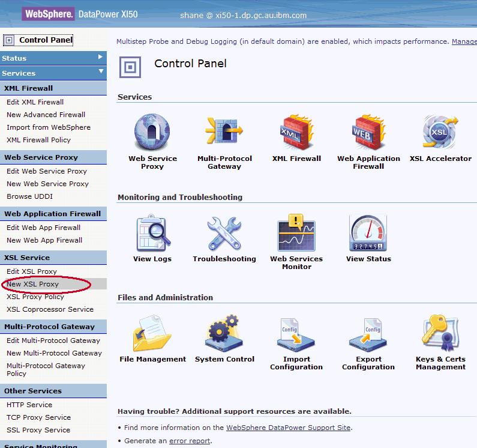This screenshot has height=448, width=477.
Task: Open the Keys & Certs Management icon
Action: click(440, 333)
